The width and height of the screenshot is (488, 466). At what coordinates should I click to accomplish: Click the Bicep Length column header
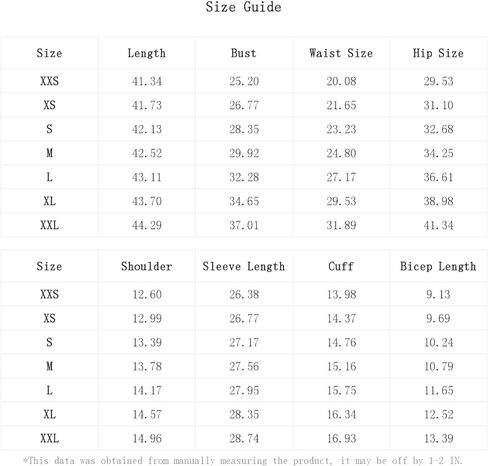(x=438, y=266)
